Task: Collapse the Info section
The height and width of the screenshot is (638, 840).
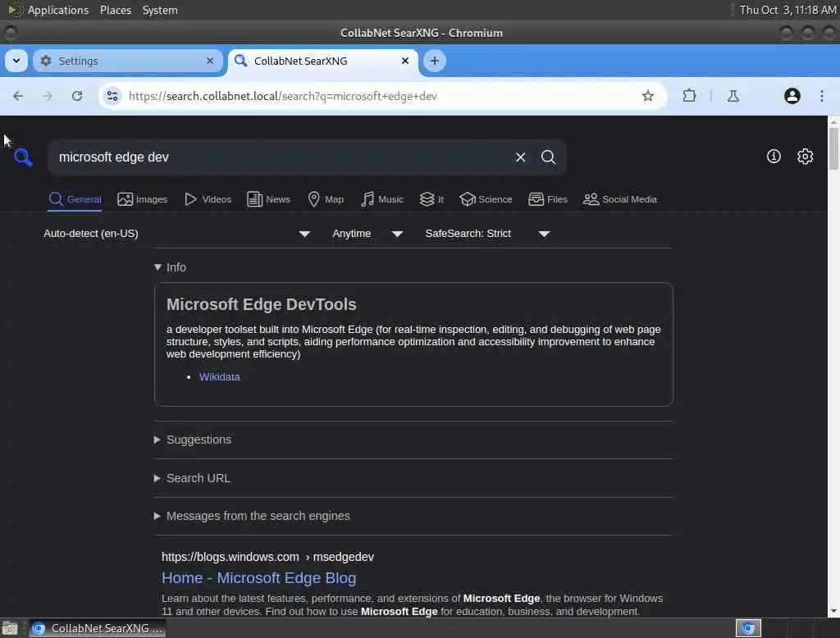Action: pos(171,267)
